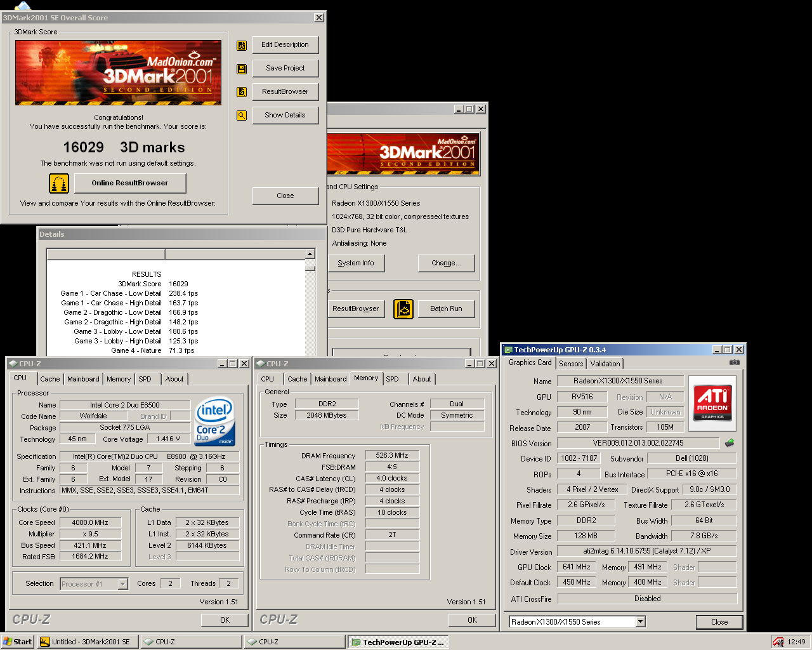812x650 pixels.
Task: Switch to Cache tab in left CPU-Z
Action: (50, 380)
